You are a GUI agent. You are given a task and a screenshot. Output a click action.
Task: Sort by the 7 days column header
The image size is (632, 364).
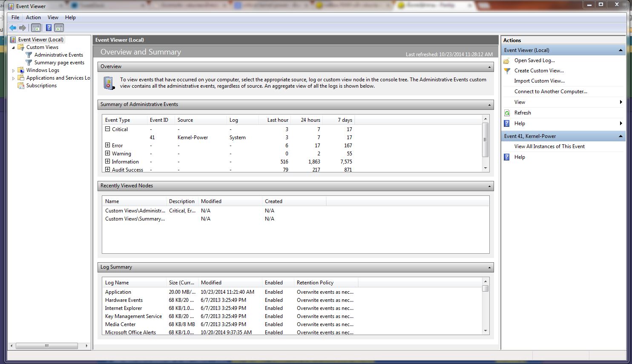pyautogui.click(x=339, y=120)
